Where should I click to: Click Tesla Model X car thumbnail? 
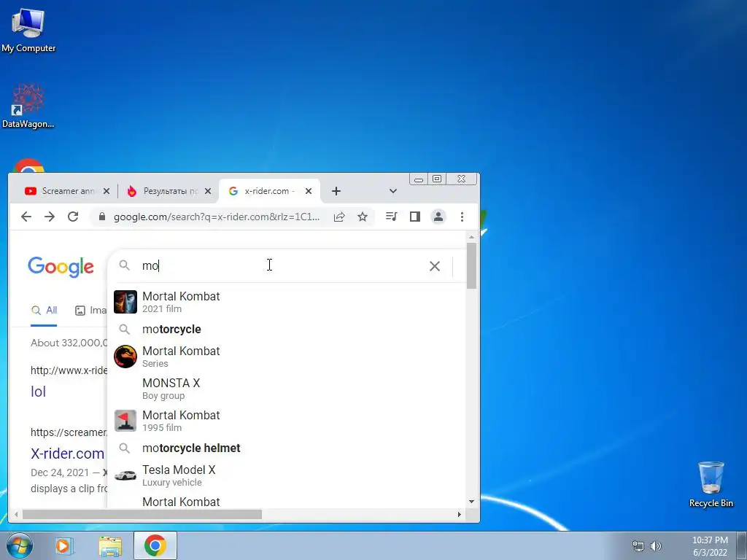(125, 475)
